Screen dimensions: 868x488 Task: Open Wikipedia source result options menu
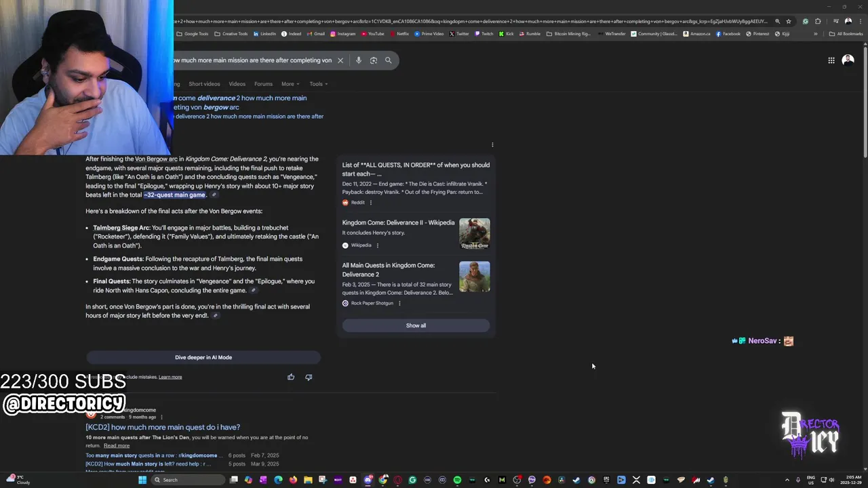[378, 245]
